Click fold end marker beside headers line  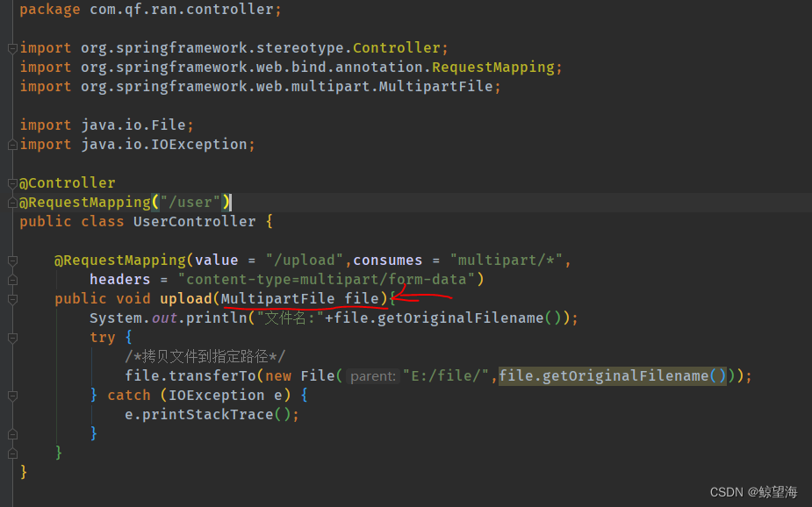click(13, 280)
